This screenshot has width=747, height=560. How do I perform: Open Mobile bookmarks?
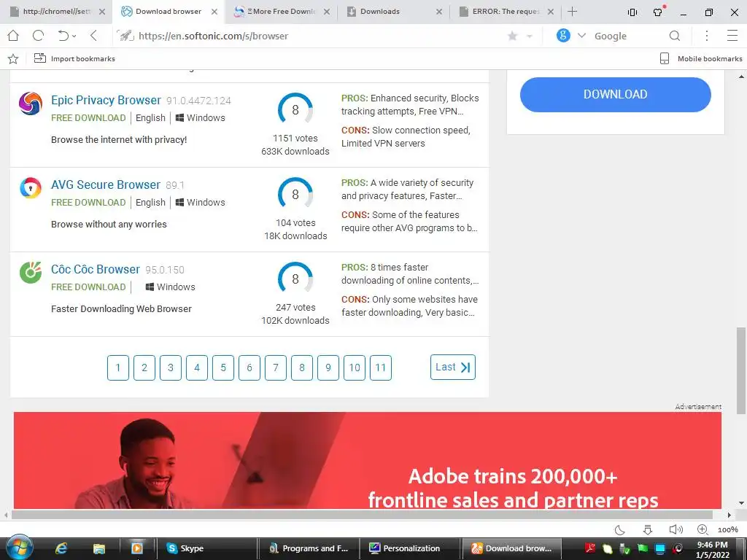pyautogui.click(x=701, y=58)
